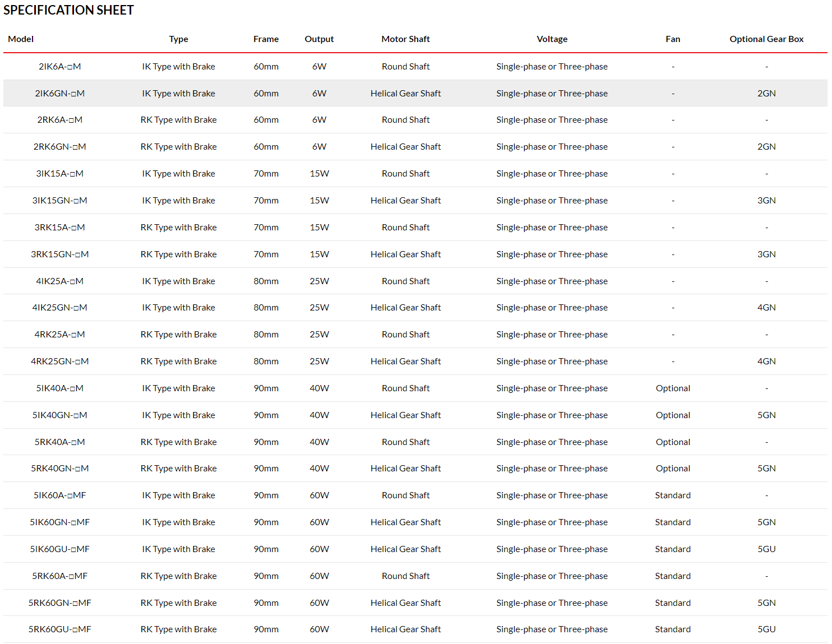Screen dimensions: 832x644
Task: Click Round Shaft in 2RK6A row
Action: tap(405, 120)
